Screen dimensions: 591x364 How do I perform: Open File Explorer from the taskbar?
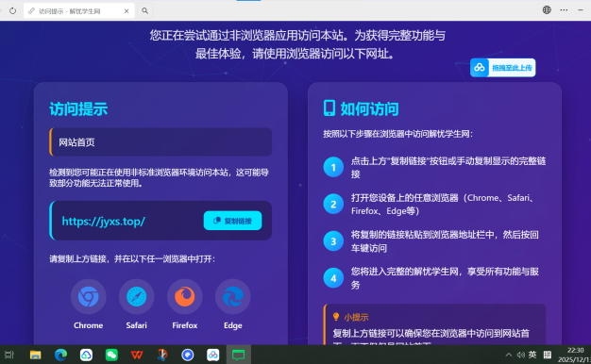tap(36, 355)
